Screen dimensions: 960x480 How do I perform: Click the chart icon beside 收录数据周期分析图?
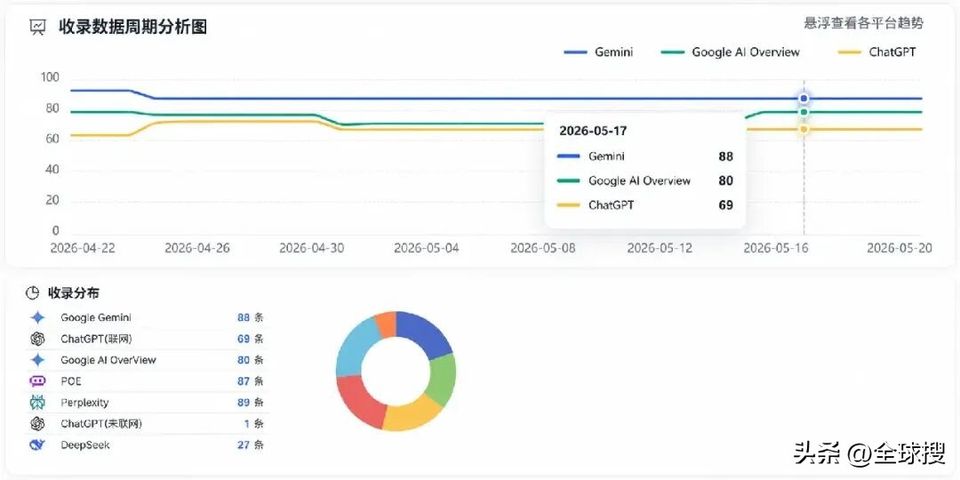click(x=38, y=27)
